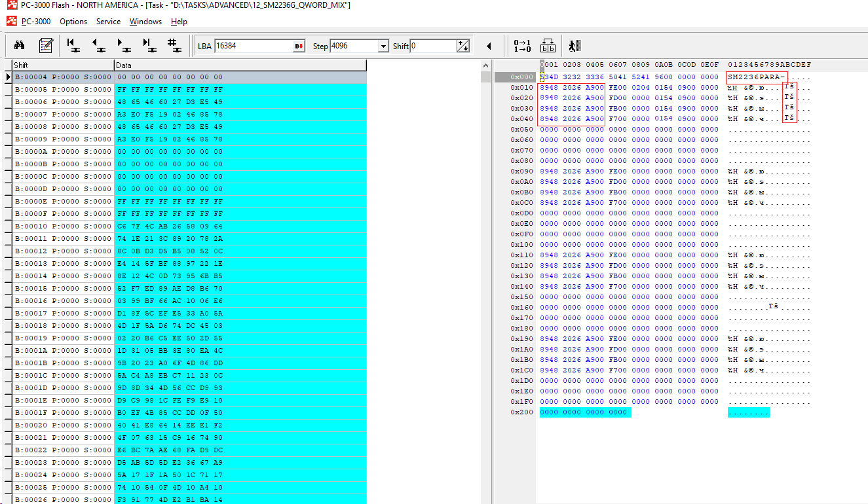Image resolution: width=868 pixels, height=504 pixels.
Task: Click the LBA input field showing 16384
Action: [x=254, y=46]
